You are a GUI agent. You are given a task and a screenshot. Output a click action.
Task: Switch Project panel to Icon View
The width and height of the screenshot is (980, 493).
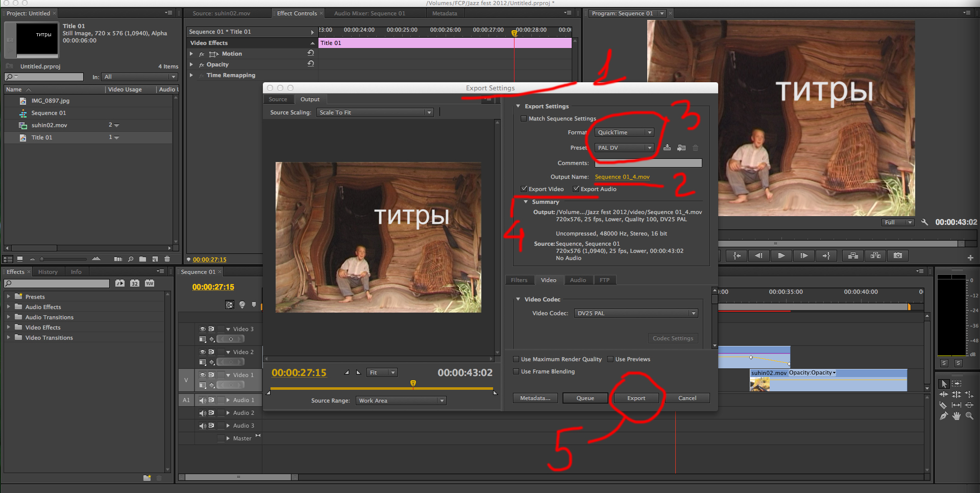tap(20, 259)
